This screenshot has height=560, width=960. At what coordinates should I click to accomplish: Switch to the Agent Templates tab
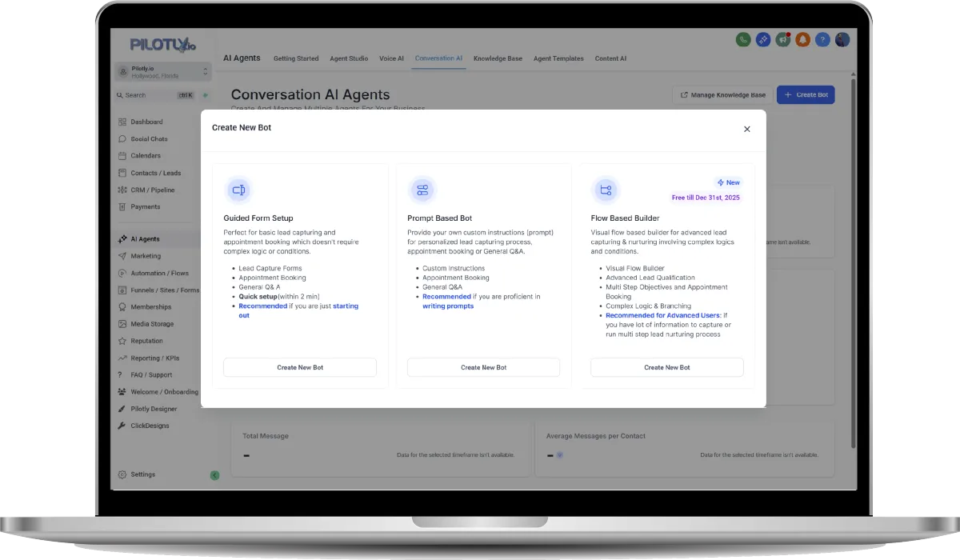558,58
